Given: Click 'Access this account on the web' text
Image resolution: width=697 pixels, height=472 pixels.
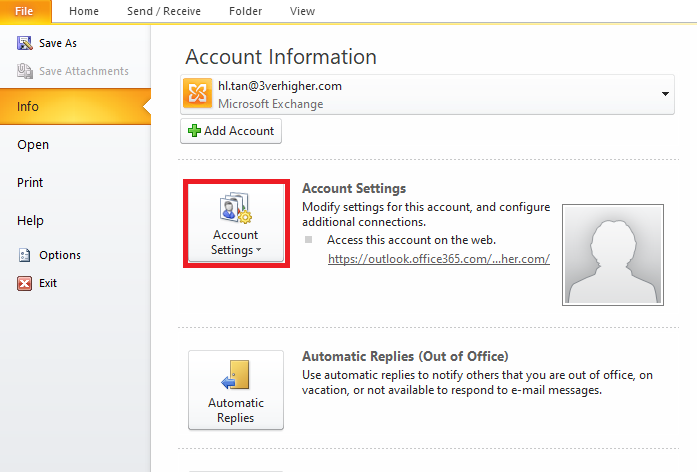Looking at the screenshot, I should pos(411,240).
